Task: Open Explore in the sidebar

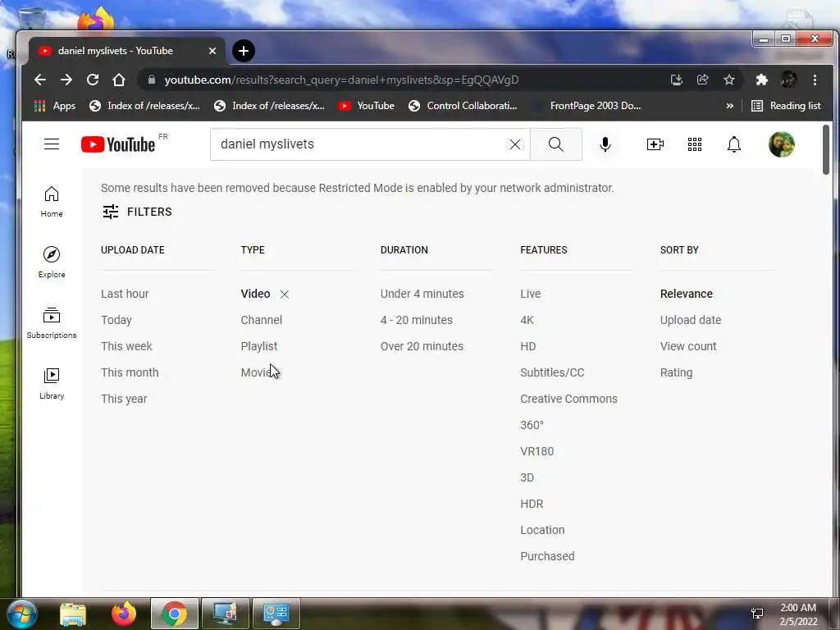Action: coord(52,262)
